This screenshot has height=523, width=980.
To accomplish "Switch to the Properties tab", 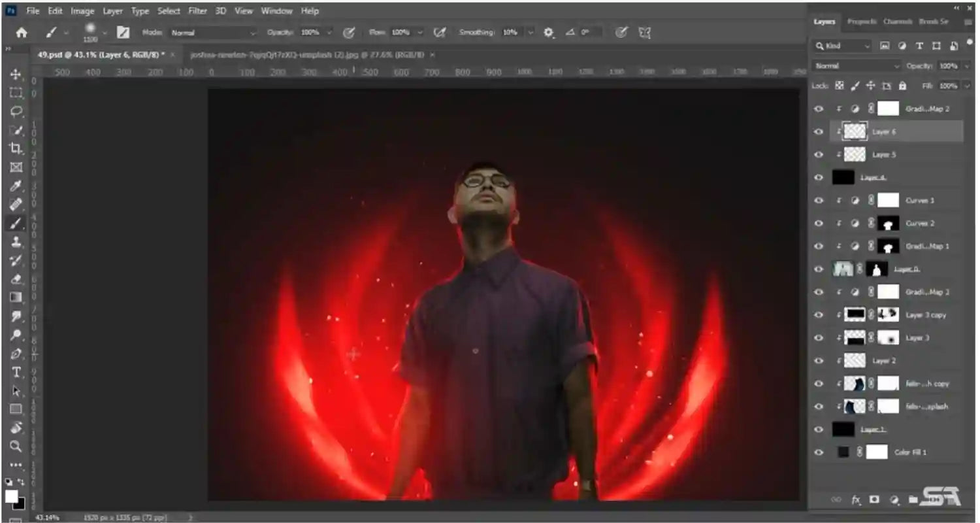I will (862, 22).
